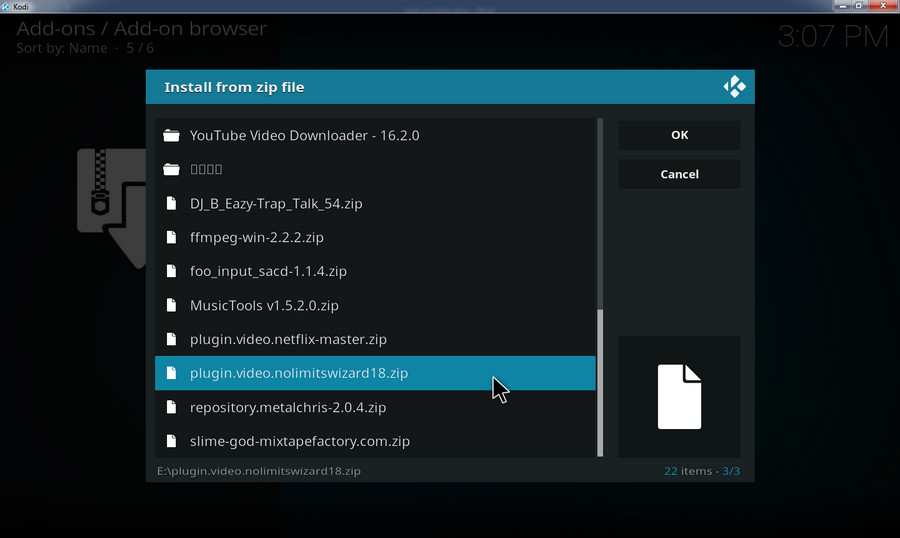Screen dimensions: 900x538
Task: Minimize the Kodi window
Action: click(x=842, y=5)
